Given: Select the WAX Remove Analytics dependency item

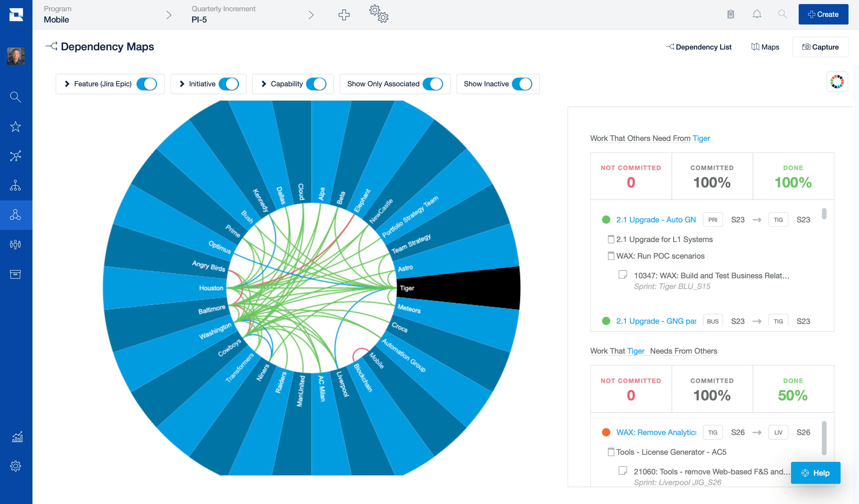Looking at the screenshot, I should (657, 432).
